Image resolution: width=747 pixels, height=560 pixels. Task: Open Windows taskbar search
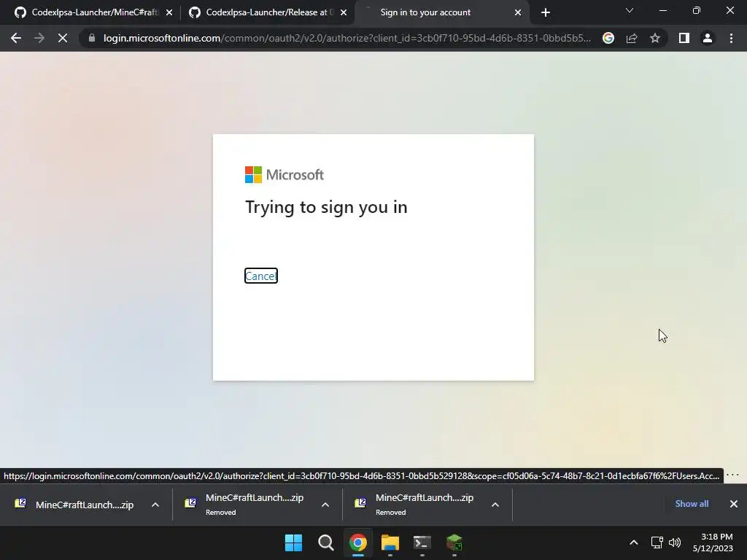[326, 542]
